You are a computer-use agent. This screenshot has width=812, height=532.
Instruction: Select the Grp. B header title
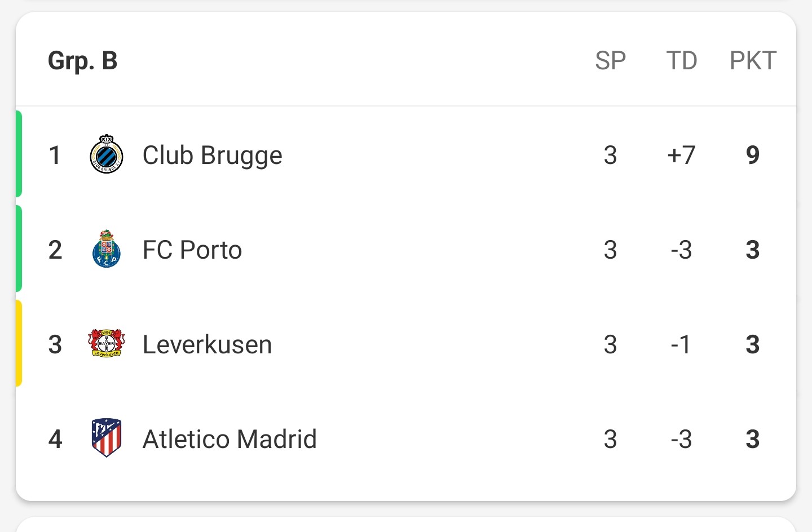pyautogui.click(x=83, y=61)
